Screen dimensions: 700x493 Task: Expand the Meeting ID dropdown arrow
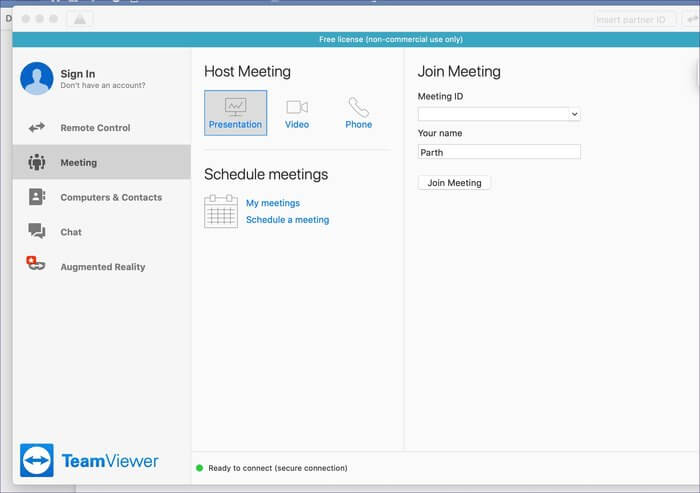[575, 114]
